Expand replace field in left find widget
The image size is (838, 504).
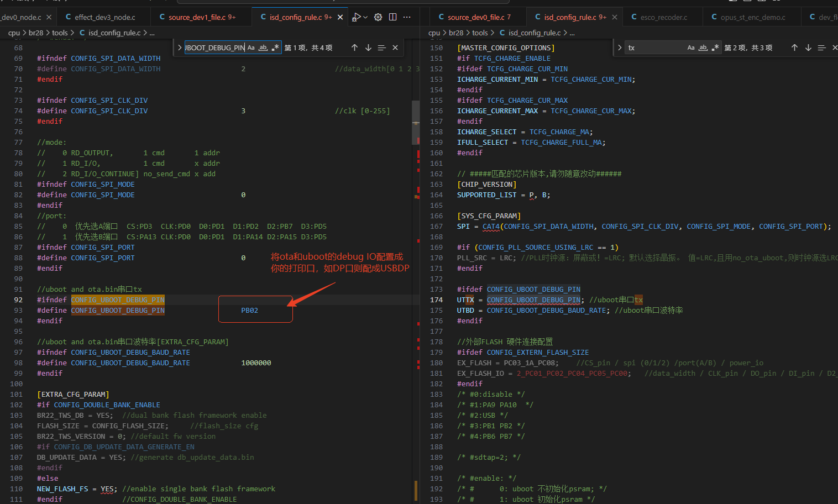[180, 48]
